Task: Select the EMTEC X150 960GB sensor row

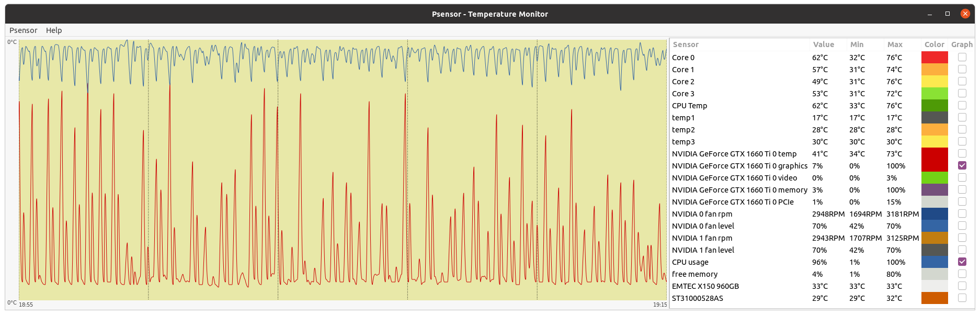Action: [705, 286]
